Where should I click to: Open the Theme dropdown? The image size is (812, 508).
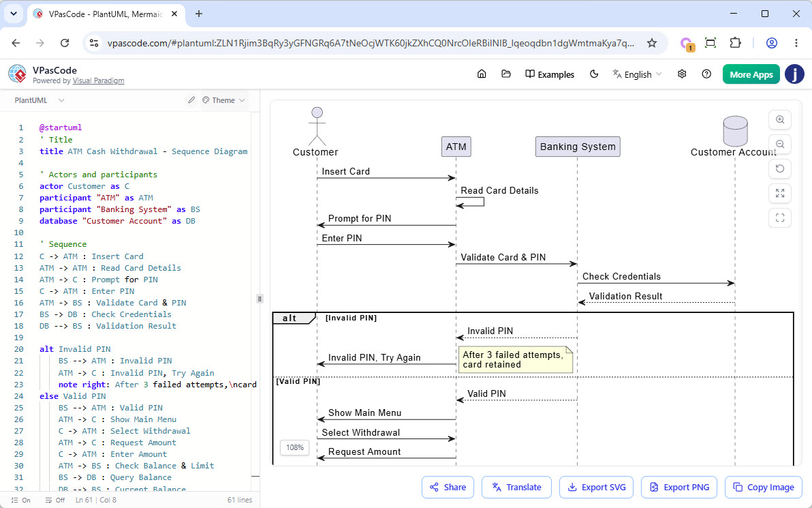click(x=223, y=100)
